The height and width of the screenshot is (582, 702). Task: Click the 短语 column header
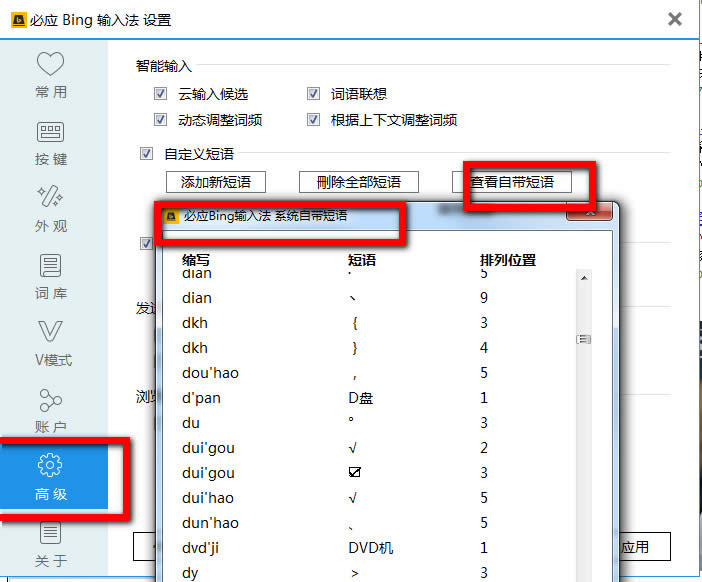pyautogui.click(x=362, y=260)
